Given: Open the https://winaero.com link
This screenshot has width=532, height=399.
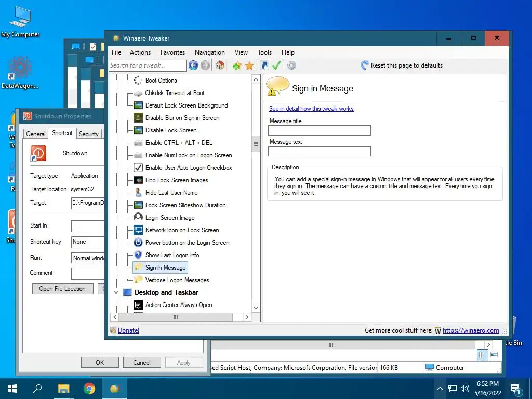Looking at the screenshot, I should (x=471, y=330).
